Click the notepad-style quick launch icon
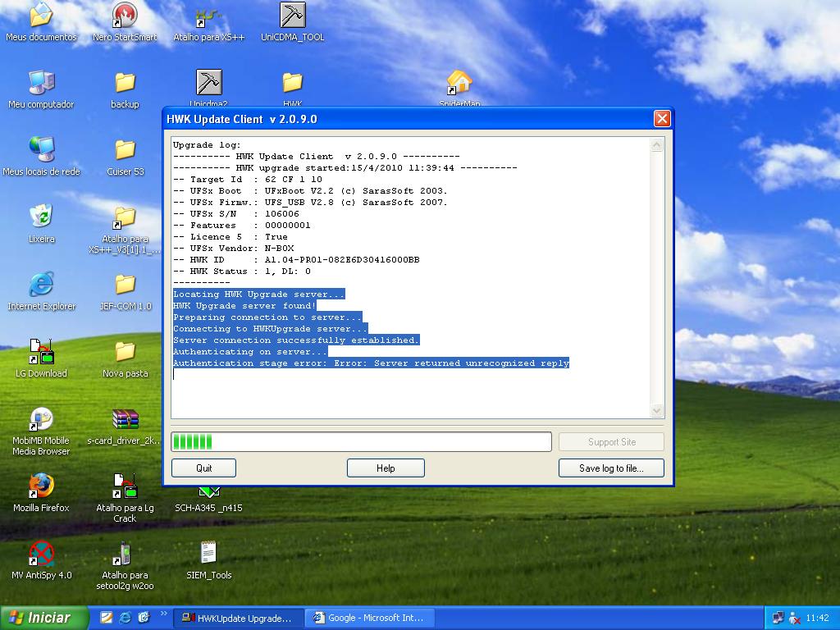The image size is (840, 630). [107, 618]
